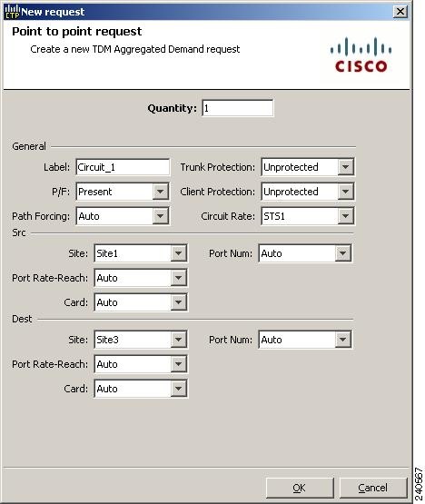Click the Cancel button
Viewport: 425px width, 504px height.
[x=373, y=488]
